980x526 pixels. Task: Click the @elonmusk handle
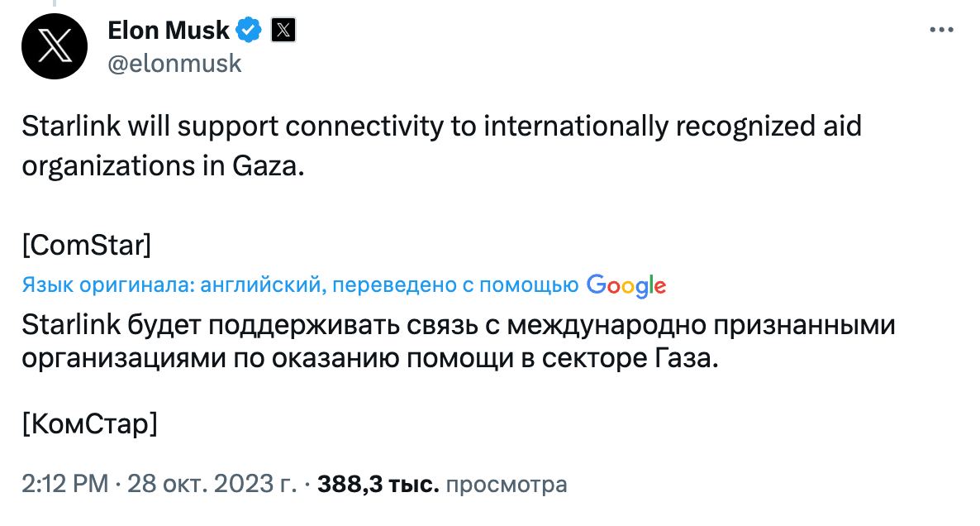(x=174, y=64)
